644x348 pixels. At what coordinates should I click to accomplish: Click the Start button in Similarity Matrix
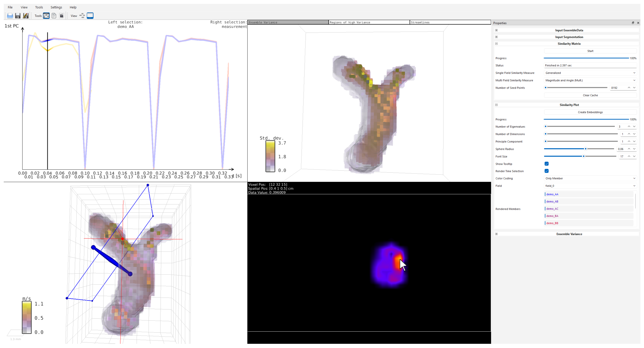coord(590,51)
